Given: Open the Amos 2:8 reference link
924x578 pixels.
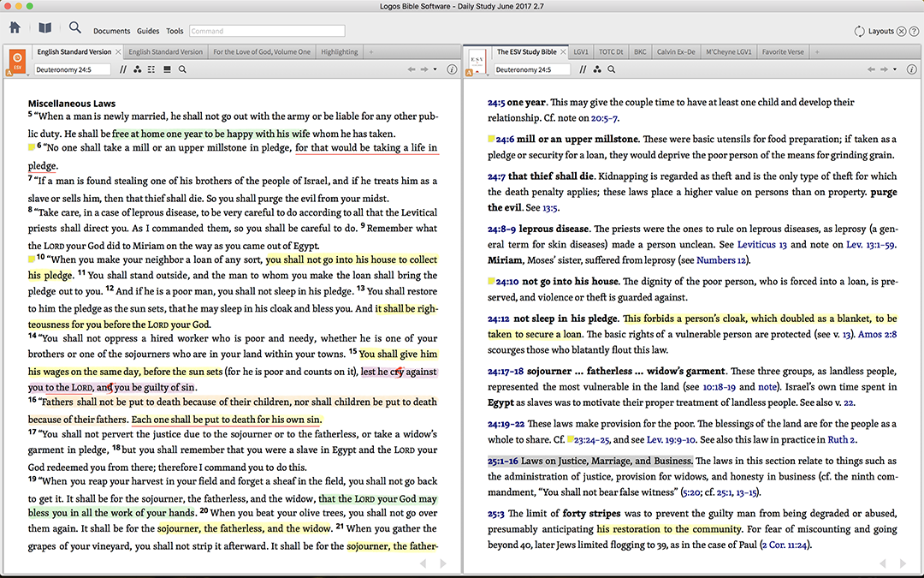Looking at the screenshot, I should [878, 335].
